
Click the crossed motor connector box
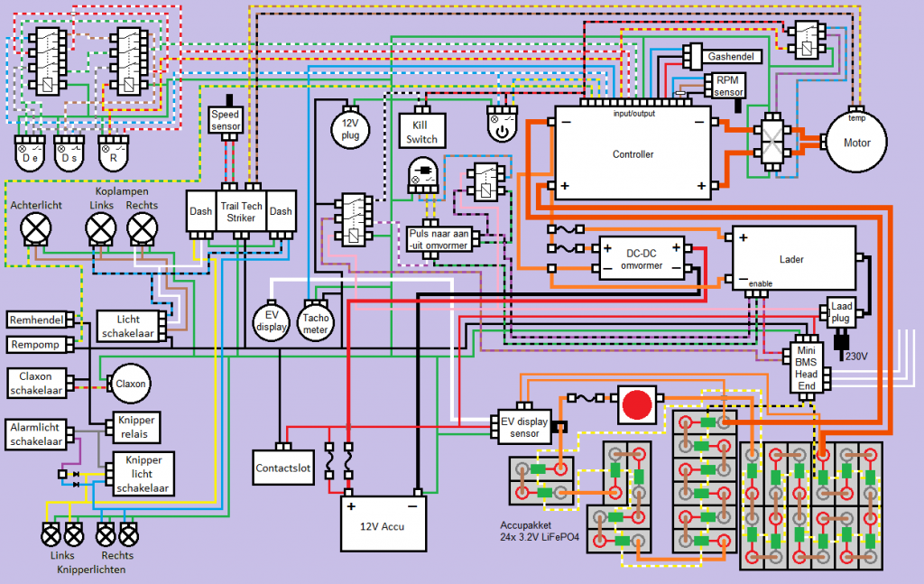pos(772,142)
